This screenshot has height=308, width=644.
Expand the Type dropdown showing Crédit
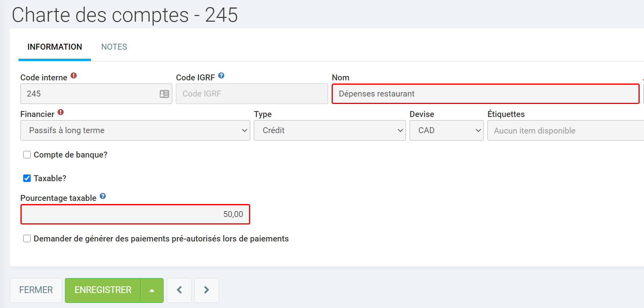(x=329, y=130)
